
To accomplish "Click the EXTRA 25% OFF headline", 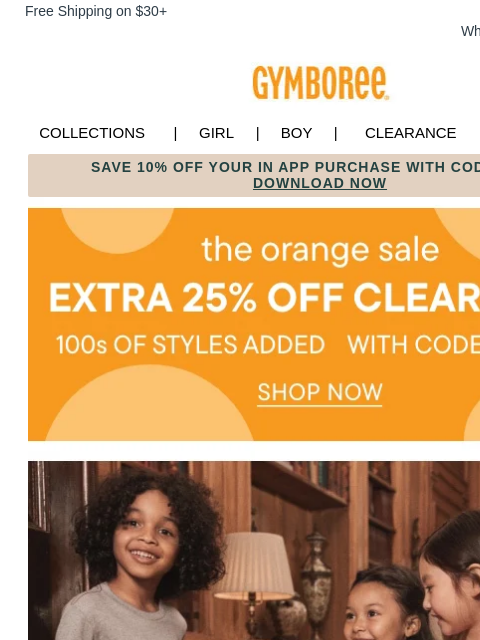I will [x=264, y=297].
